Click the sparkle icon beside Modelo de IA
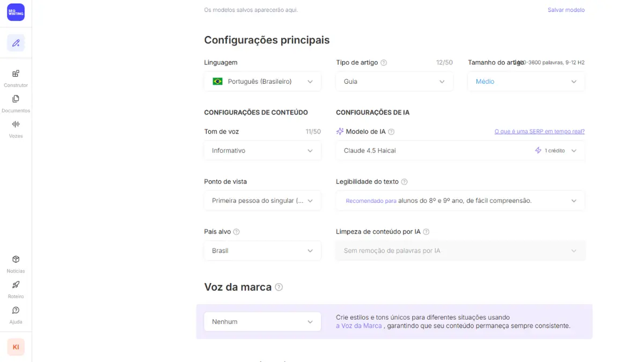The height and width of the screenshot is (362, 644). (340, 131)
